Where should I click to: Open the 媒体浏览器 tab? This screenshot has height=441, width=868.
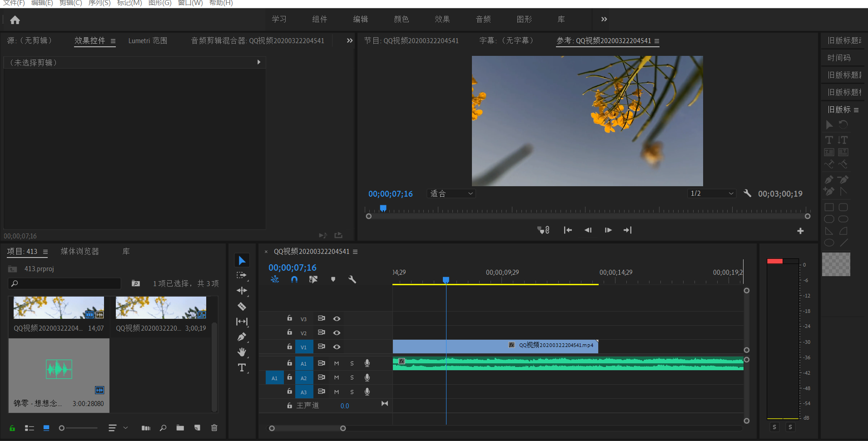[80, 252]
